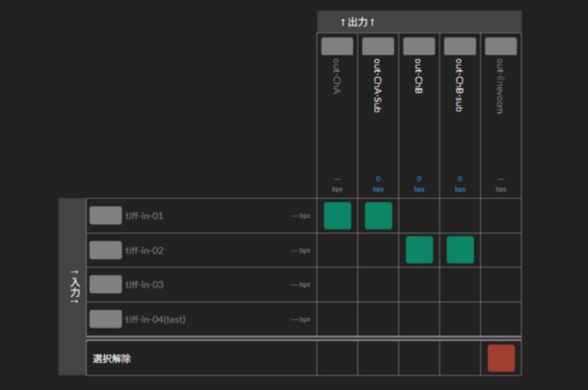Image resolution: width=588 pixels, height=390 pixels.
Task: Route tiff-in-01 to out-linevoom
Action: tap(501, 216)
